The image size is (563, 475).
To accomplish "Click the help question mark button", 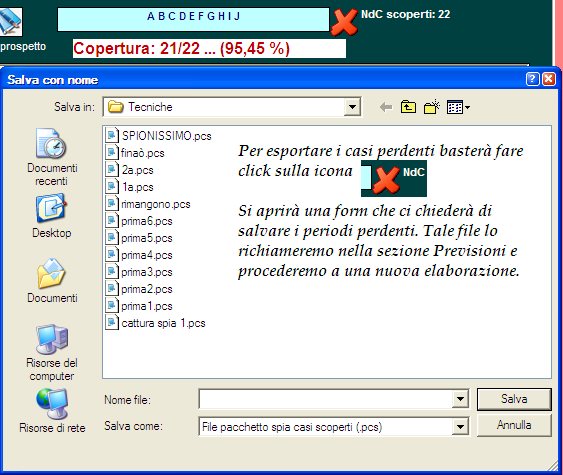I will (532, 79).
